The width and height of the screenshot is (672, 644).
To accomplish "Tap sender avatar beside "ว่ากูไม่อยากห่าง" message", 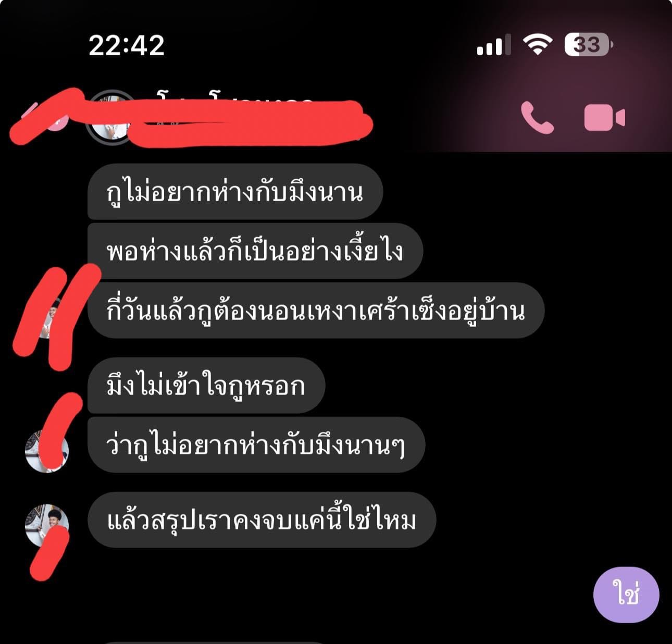I will [x=47, y=450].
